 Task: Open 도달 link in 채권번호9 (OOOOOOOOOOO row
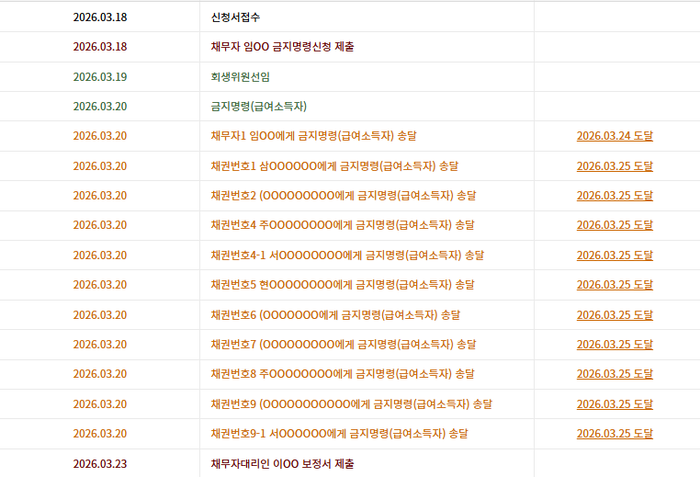(x=614, y=404)
